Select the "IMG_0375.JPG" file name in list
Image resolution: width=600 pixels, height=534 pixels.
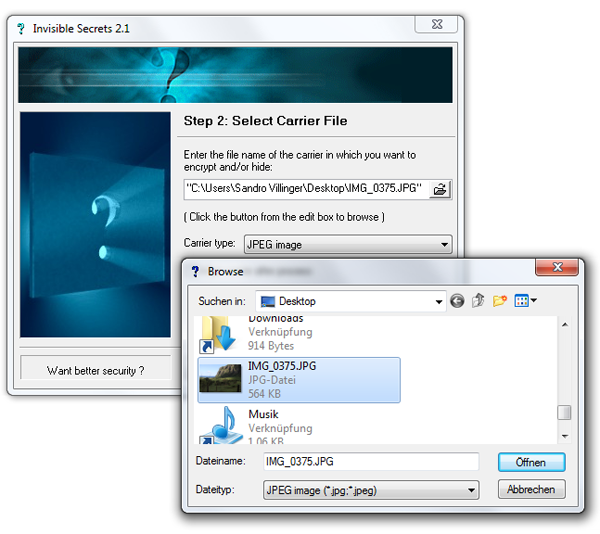[x=282, y=366]
